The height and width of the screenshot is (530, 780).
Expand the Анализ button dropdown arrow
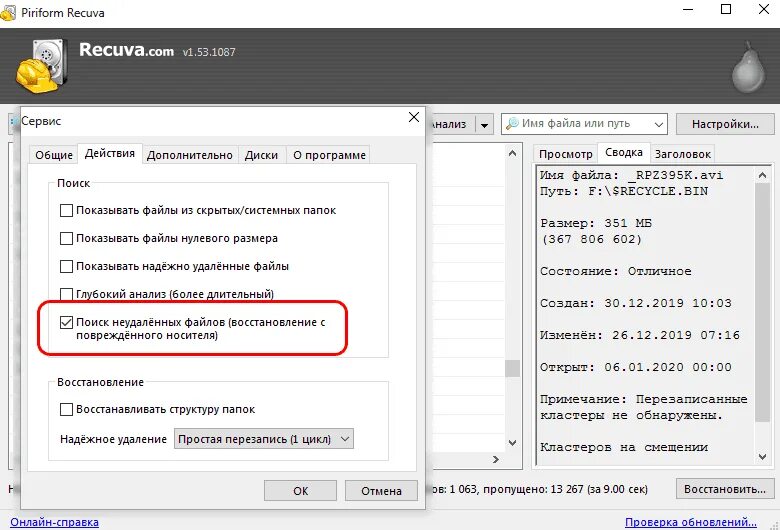(x=484, y=124)
